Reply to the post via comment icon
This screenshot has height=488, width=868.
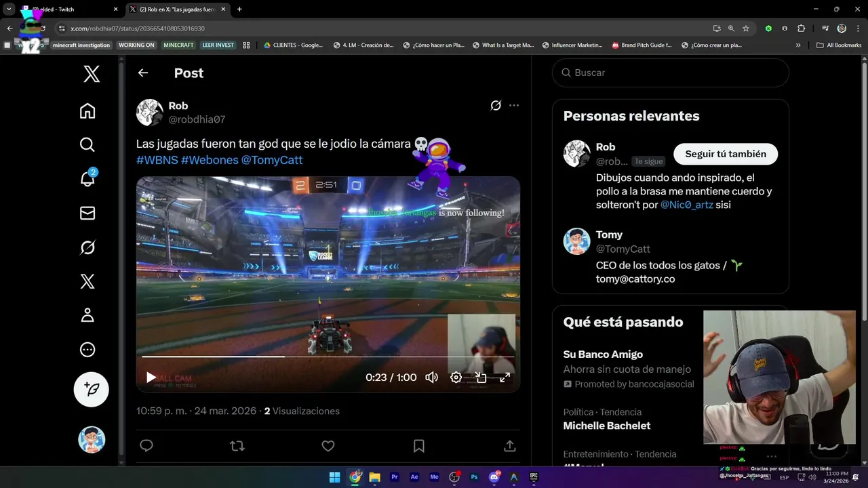click(x=146, y=445)
